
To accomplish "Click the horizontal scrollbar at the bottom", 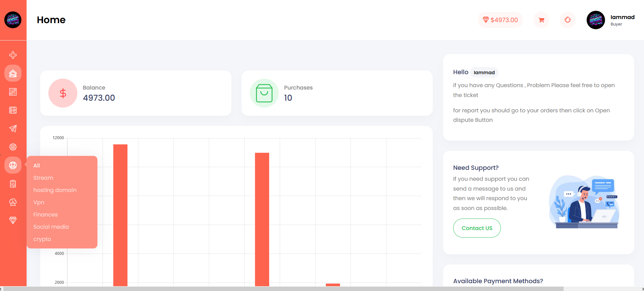I will point(283,289).
